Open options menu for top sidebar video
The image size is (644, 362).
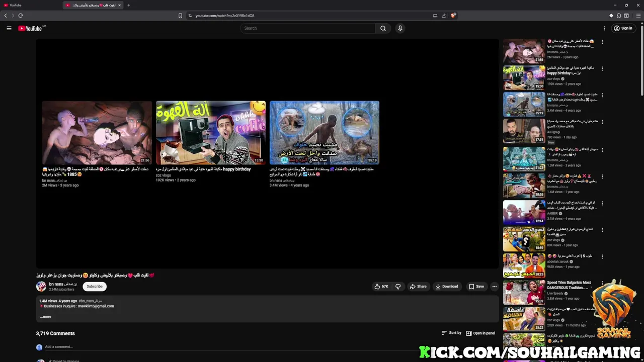[x=602, y=42]
